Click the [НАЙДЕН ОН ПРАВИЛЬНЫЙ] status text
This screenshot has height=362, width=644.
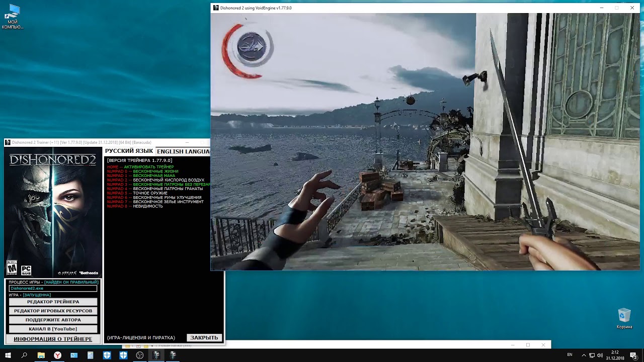(71, 283)
